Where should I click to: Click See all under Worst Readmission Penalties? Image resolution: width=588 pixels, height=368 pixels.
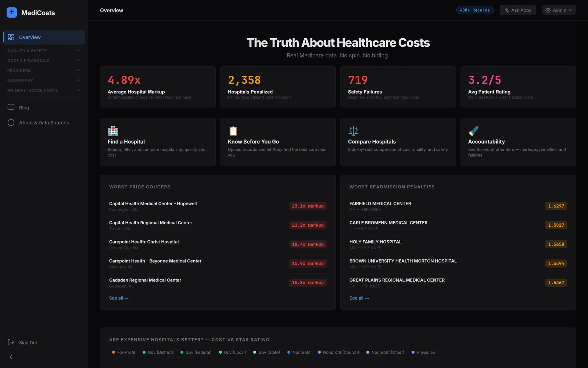359,298
